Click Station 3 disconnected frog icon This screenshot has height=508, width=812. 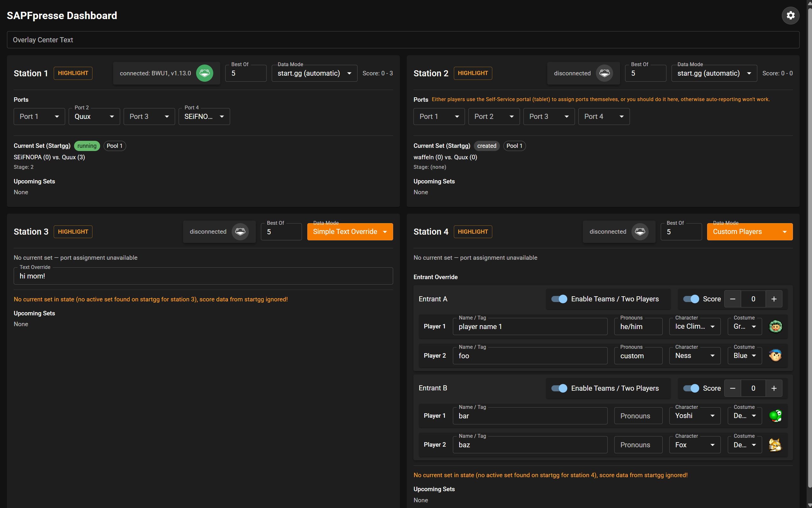pyautogui.click(x=240, y=231)
